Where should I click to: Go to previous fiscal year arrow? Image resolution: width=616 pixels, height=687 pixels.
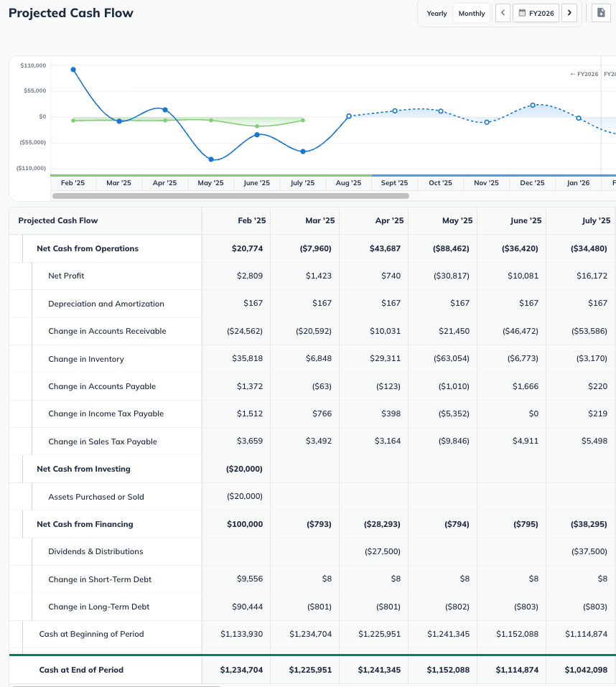coord(503,13)
